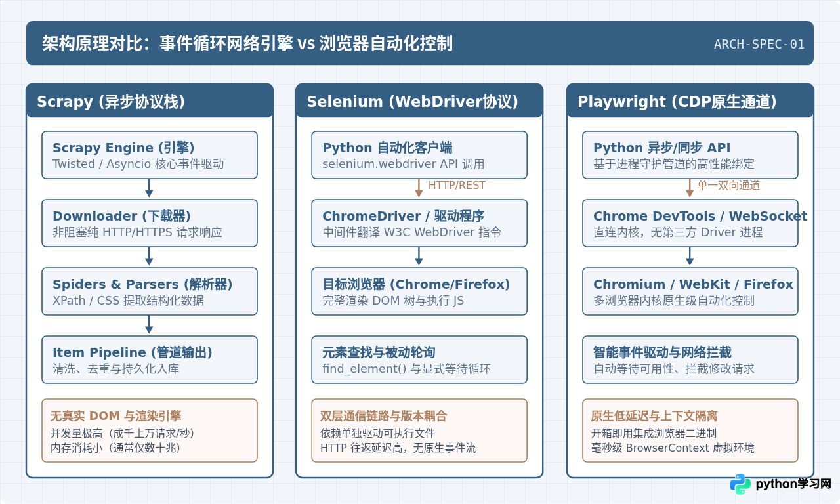Select the "HTTP 往返延迟高，无原生事件流" line
Screen dimensions: 840x504
pos(398,448)
